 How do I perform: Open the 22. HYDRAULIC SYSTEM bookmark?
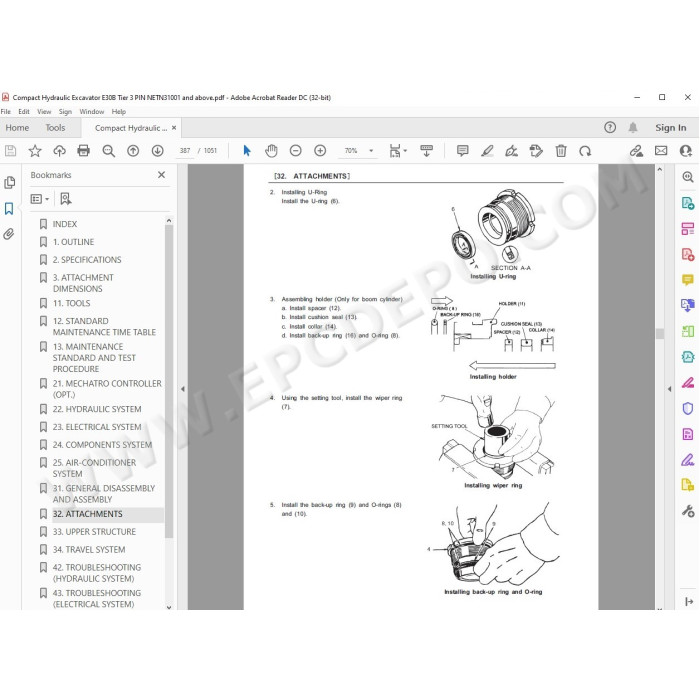pyautogui.click(x=97, y=409)
